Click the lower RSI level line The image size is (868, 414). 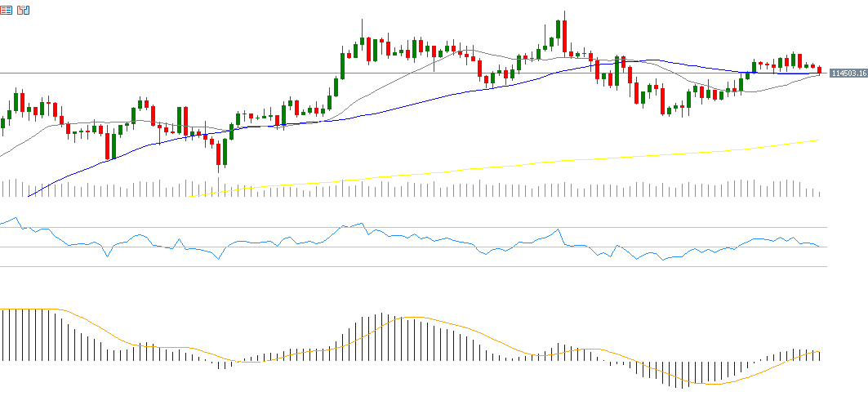(x=408, y=266)
